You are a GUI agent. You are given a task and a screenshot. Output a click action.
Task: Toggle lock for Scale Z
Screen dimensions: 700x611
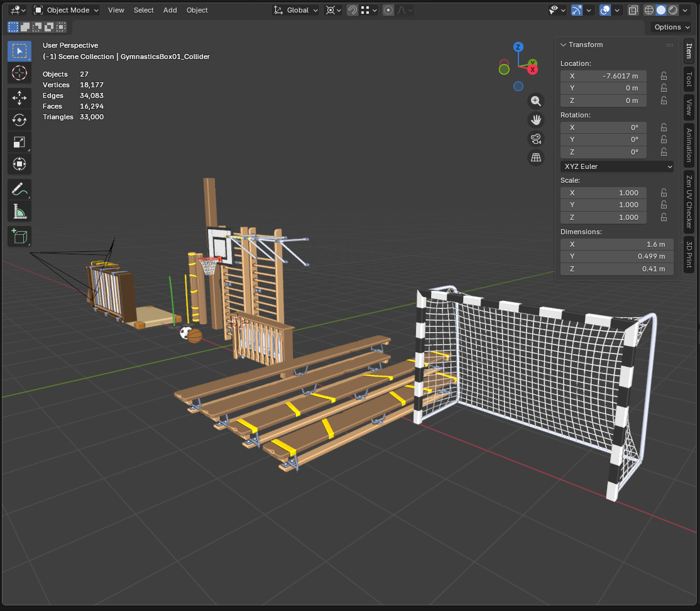coord(664,217)
